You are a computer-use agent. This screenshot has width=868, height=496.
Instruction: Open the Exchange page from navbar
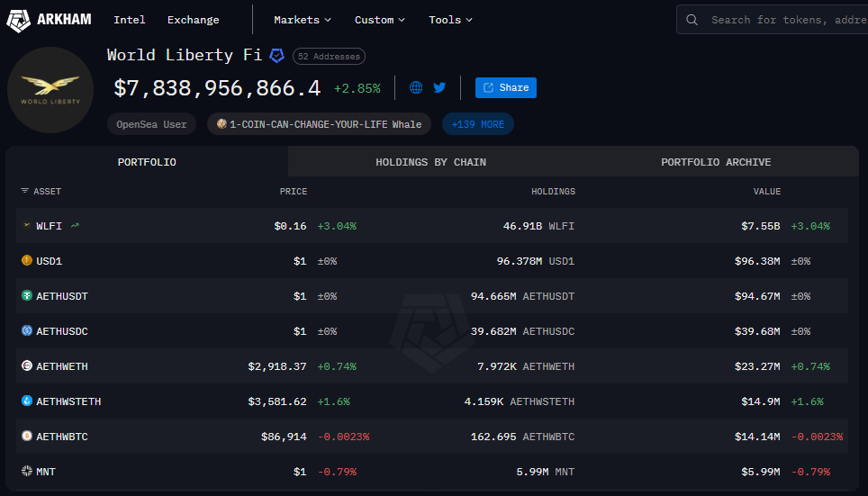tap(193, 20)
